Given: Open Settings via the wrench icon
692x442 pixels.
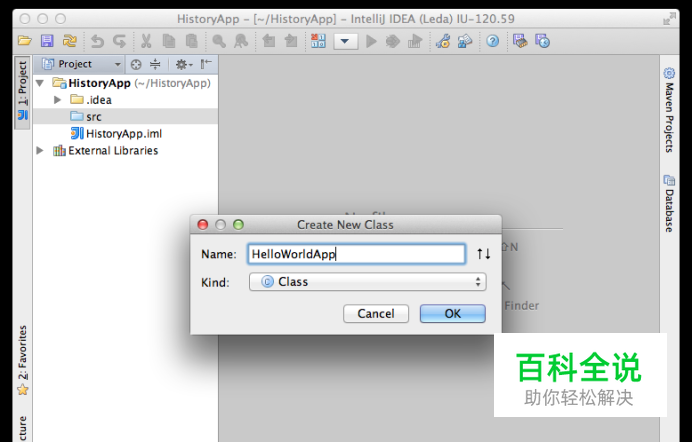Looking at the screenshot, I should pyautogui.click(x=443, y=41).
